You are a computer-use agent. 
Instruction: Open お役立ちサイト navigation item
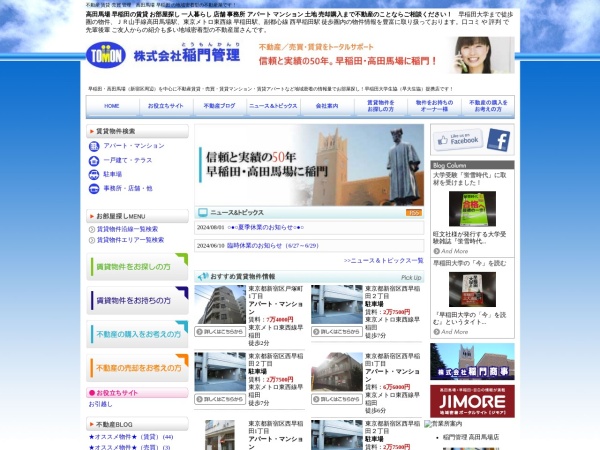(x=166, y=106)
